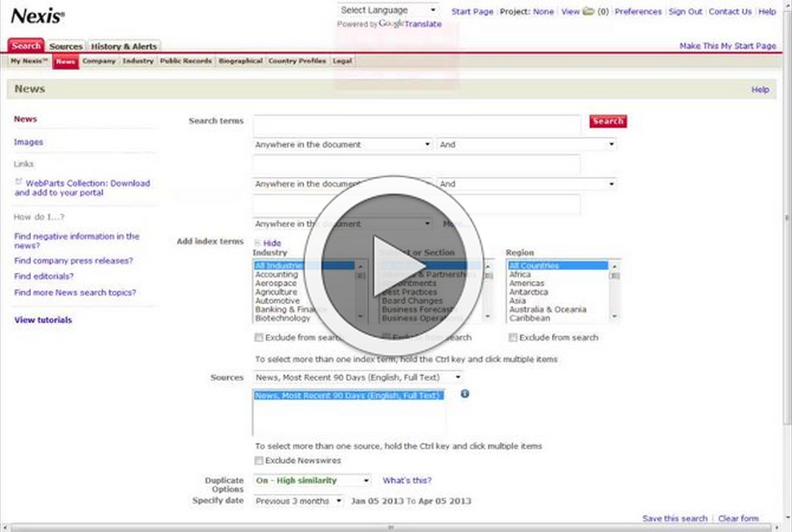792x532 pixels.
Task: Open the View folder icon
Action: (x=589, y=12)
